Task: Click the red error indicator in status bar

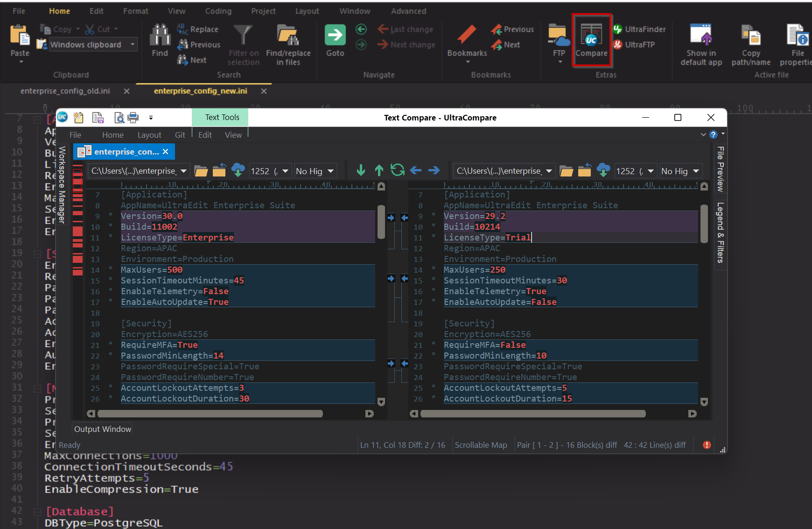Action: pyautogui.click(x=707, y=445)
